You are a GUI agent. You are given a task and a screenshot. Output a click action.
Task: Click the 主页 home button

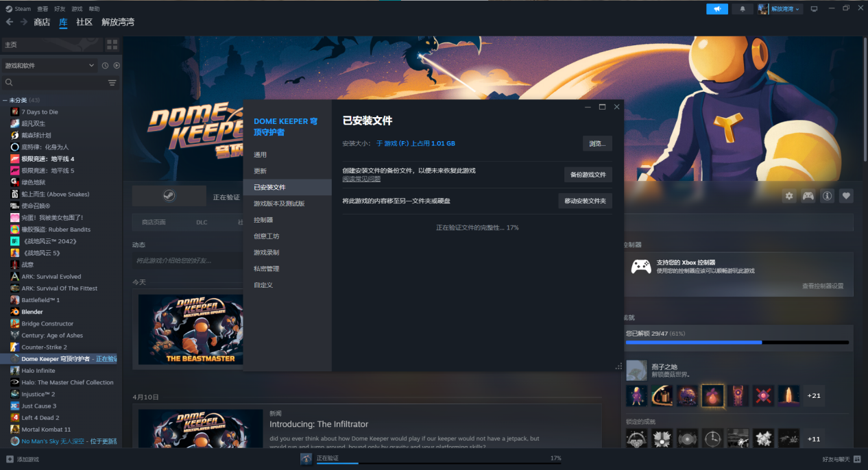pyautogui.click(x=52, y=45)
